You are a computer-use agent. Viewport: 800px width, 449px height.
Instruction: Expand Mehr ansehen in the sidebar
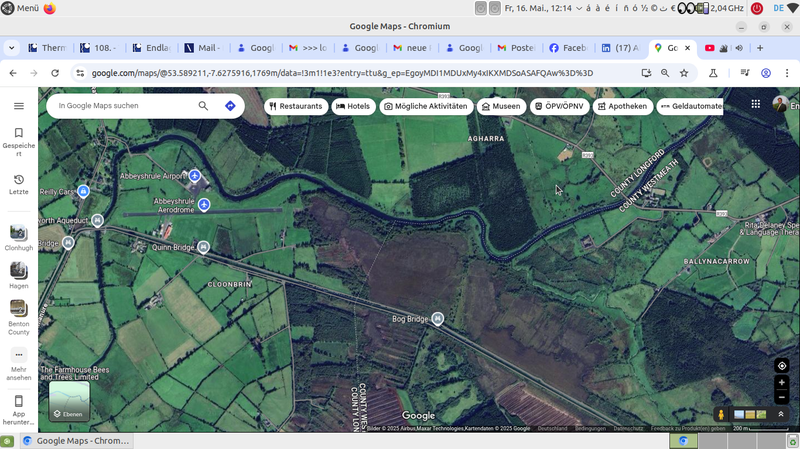tap(18, 360)
